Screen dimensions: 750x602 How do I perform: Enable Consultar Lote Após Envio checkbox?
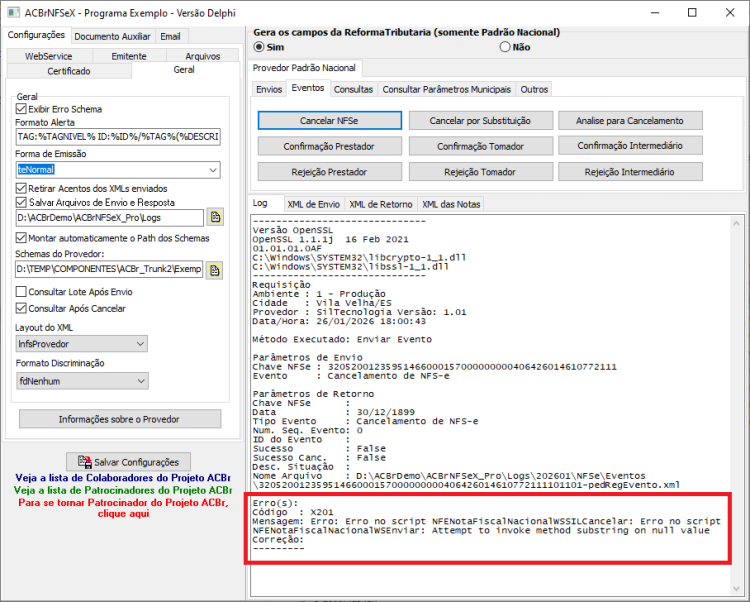[21, 292]
